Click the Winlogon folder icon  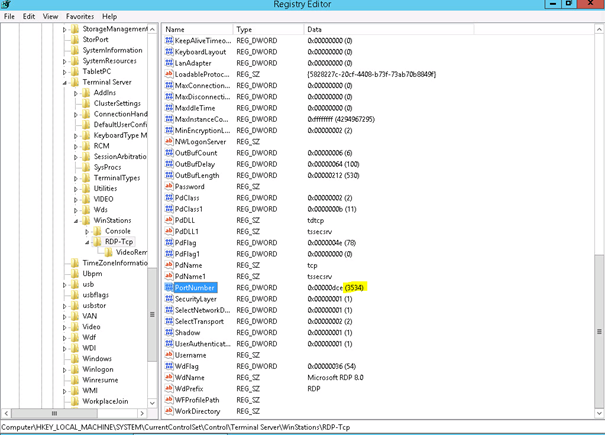click(75, 368)
